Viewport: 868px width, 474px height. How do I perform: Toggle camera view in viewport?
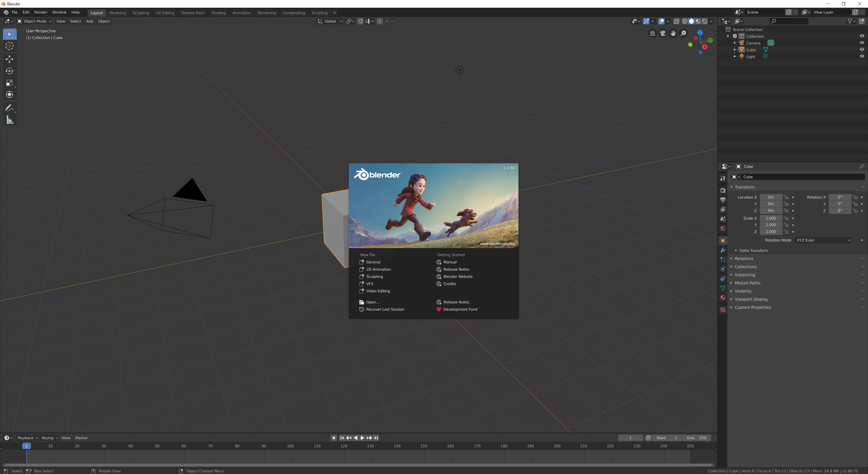663,33
